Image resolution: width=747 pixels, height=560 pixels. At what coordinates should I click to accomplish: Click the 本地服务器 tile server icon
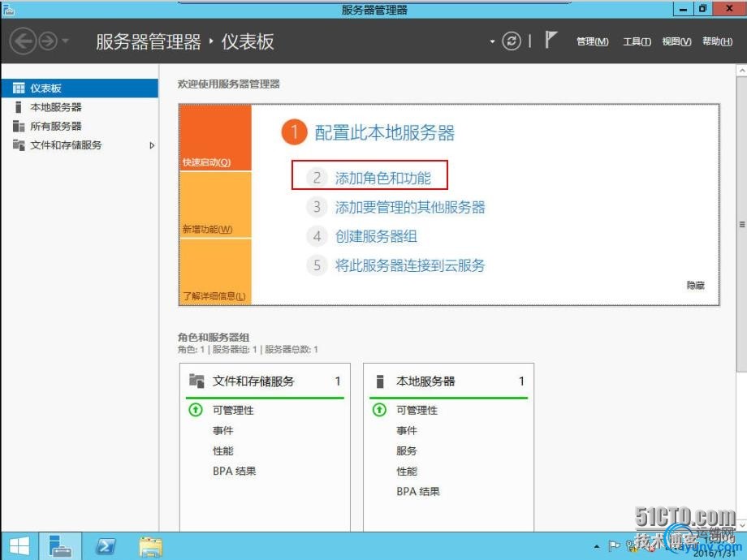(x=380, y=381)
